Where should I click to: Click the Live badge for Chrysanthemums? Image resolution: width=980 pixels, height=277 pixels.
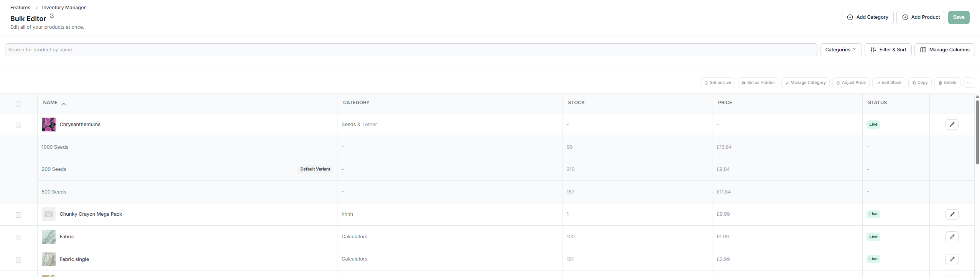tap(873, 125)
